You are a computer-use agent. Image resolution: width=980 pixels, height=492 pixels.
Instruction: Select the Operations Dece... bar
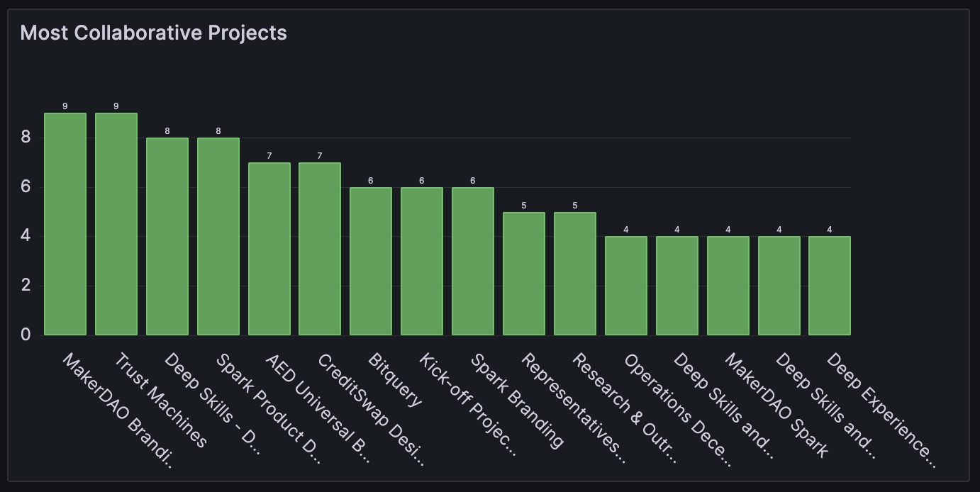click(x=626, y=286)
